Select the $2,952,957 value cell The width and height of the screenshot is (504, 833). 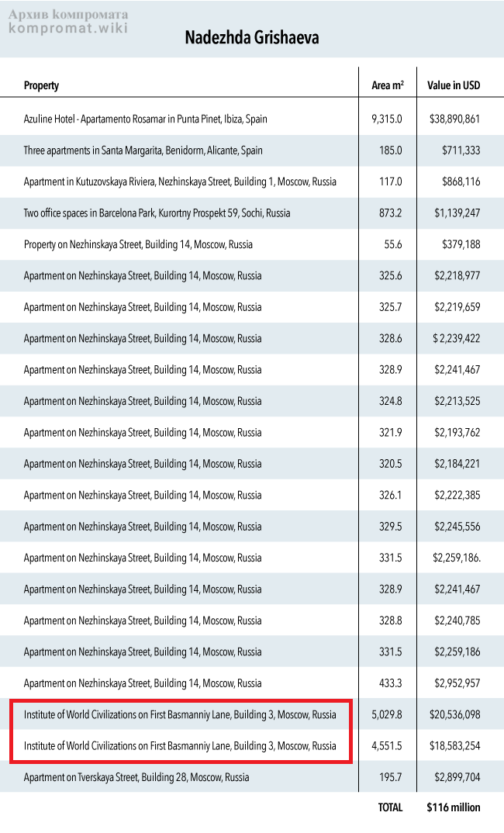[x=454, y=683]
